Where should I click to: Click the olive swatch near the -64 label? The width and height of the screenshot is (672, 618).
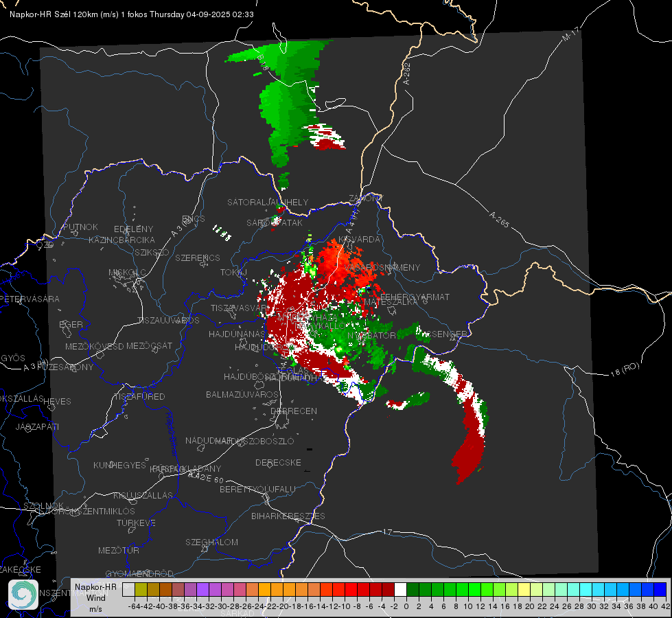141,590
